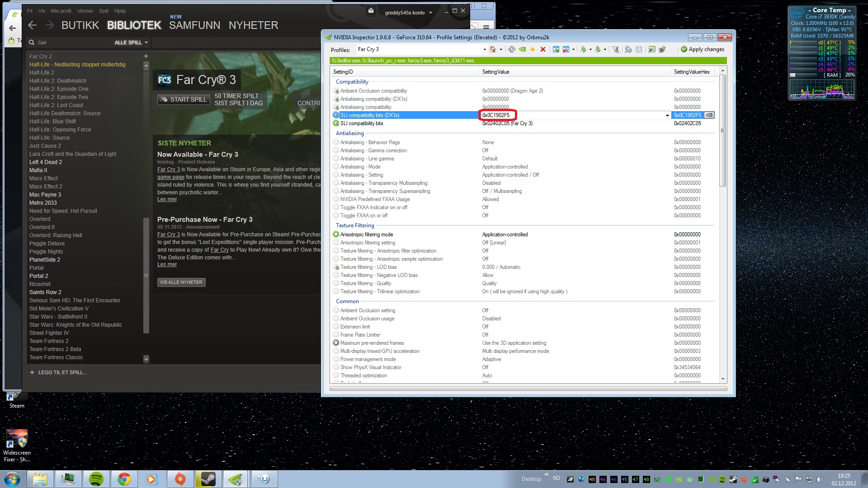868x488 pixels.
Task: Open Origin from the taskbar
Action: [x=180, y=479]
